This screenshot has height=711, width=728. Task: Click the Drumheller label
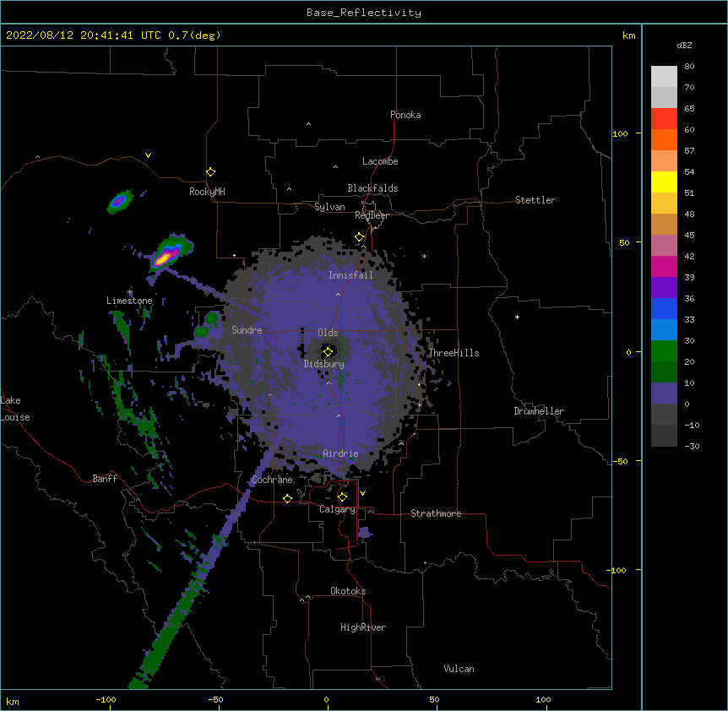pos(539,411)
